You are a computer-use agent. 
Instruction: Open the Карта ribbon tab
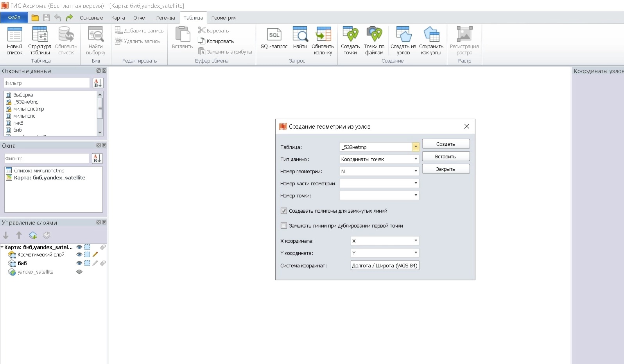[118, 18]
